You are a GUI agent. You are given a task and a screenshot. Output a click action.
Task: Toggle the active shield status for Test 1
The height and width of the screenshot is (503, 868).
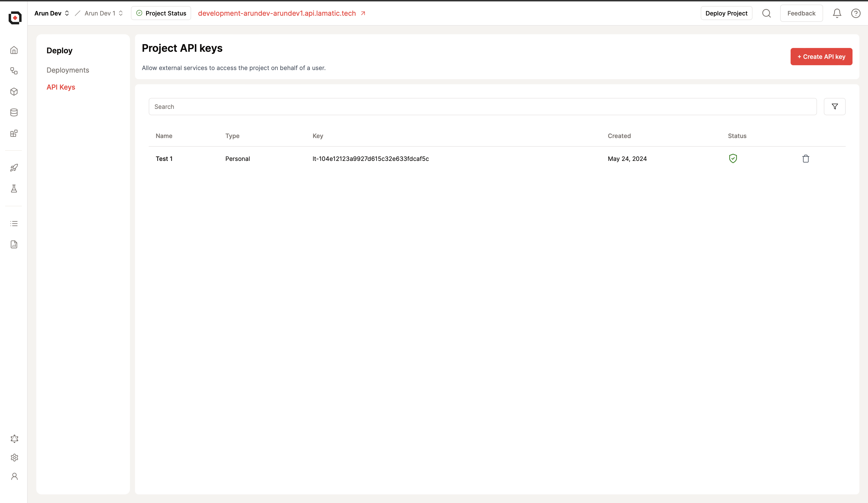coord(733,158)
